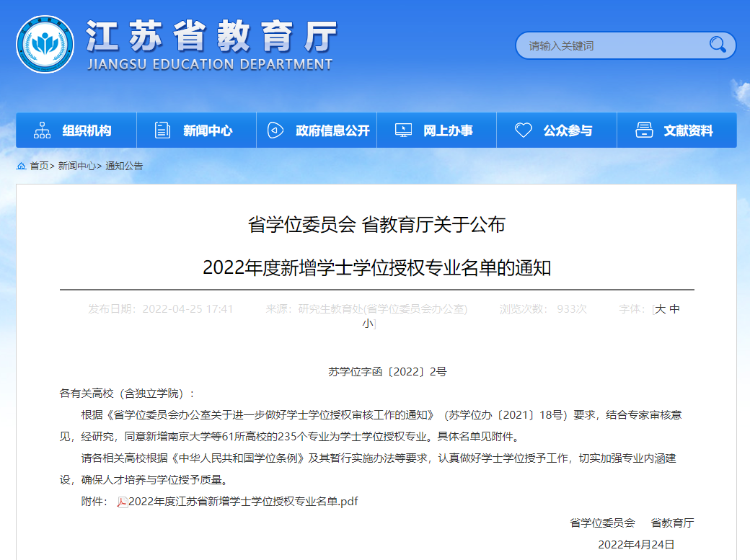Click the magnifying glass search icon
The width and height of the screenshot is (750, 560).
click(x=717, y=45)
